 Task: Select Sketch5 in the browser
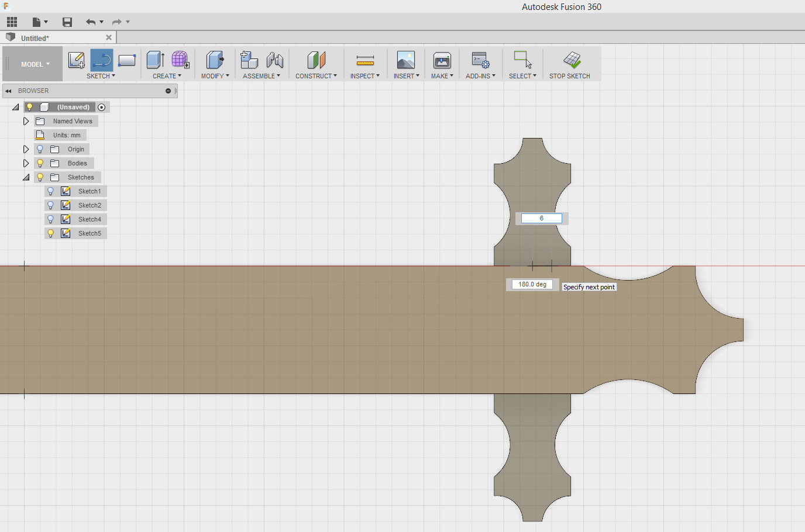90,233
